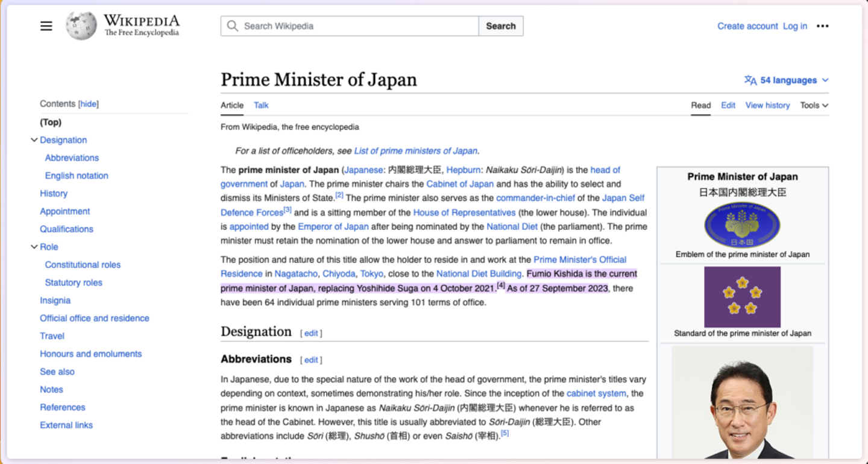Go to Abbreviations in contents sidebar
The image size is (868, 464).
coord(72,157)
